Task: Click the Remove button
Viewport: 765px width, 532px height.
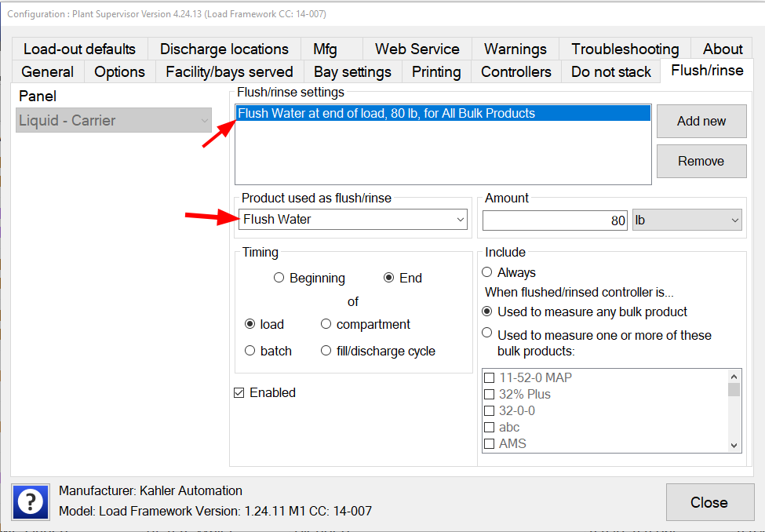Action: click(701, 161)
